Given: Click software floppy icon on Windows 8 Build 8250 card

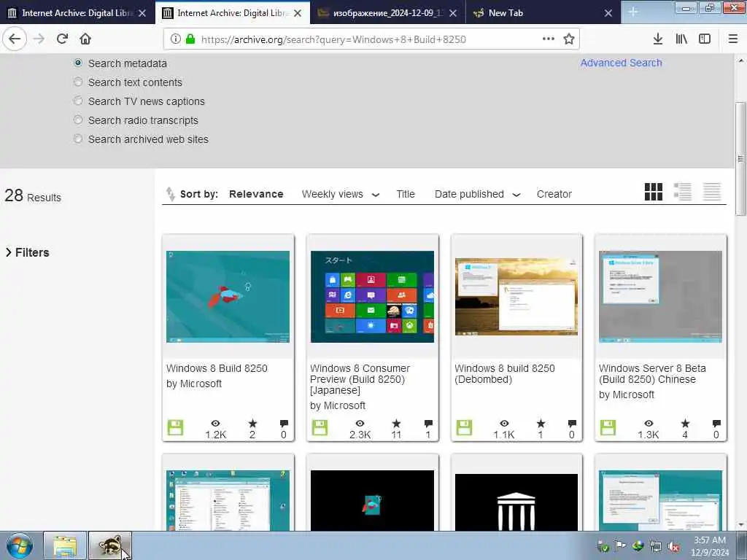Looking at the screenshot, I should pos(175,427).
